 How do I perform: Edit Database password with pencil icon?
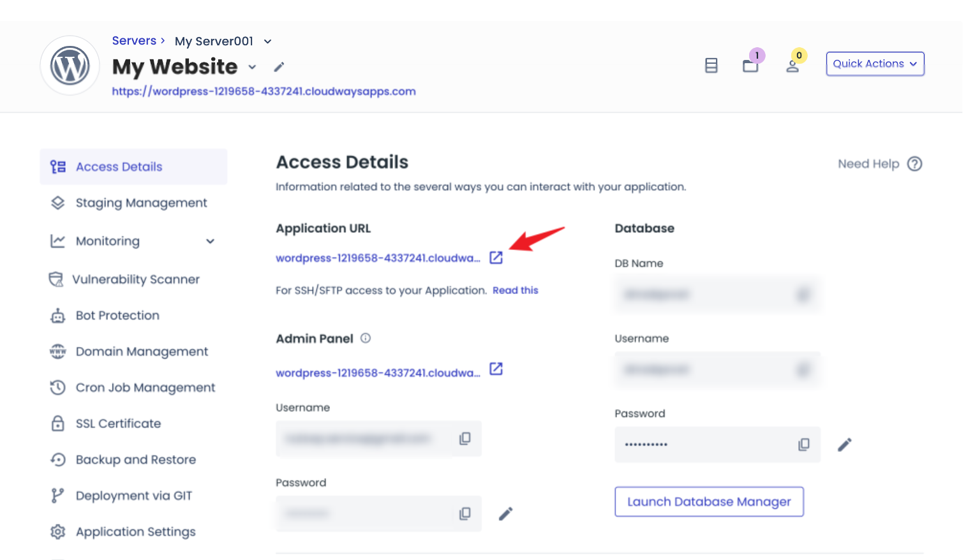click(x=844, y=445)
